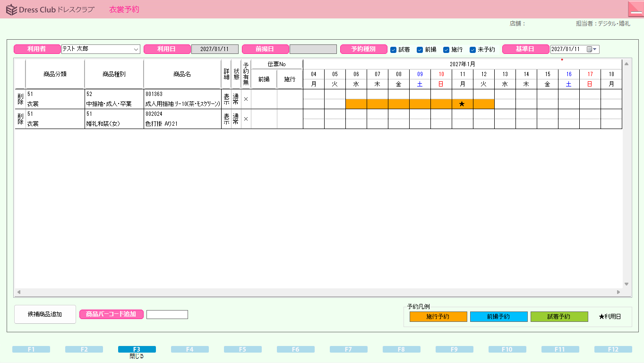Click the 伝票No column header
The height and width of the screenshot is (363, 644).
point(277,64)
